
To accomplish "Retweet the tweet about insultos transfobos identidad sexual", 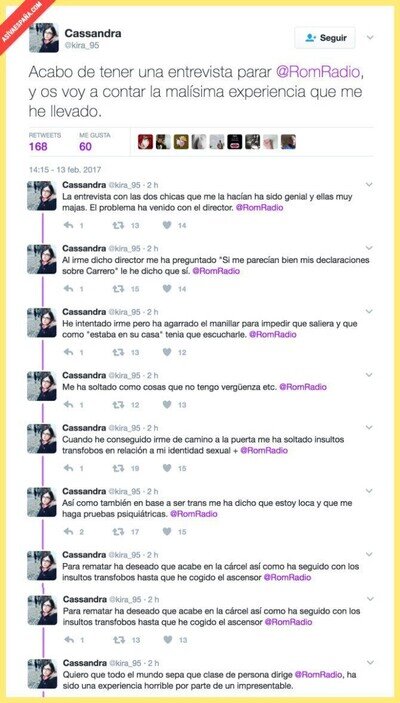I will (x=118, y=469).
